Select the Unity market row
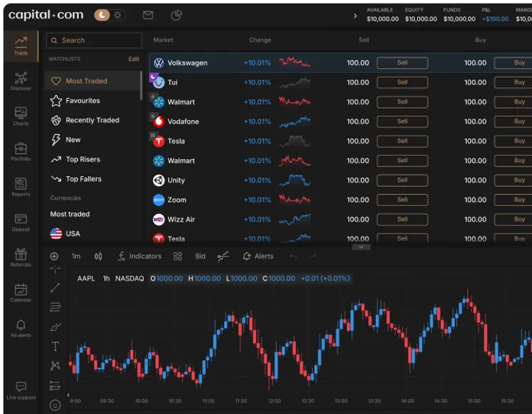Image resolution: width=532 pixels, height=414 pixels. pyautogui.click(x=340, y=180)
